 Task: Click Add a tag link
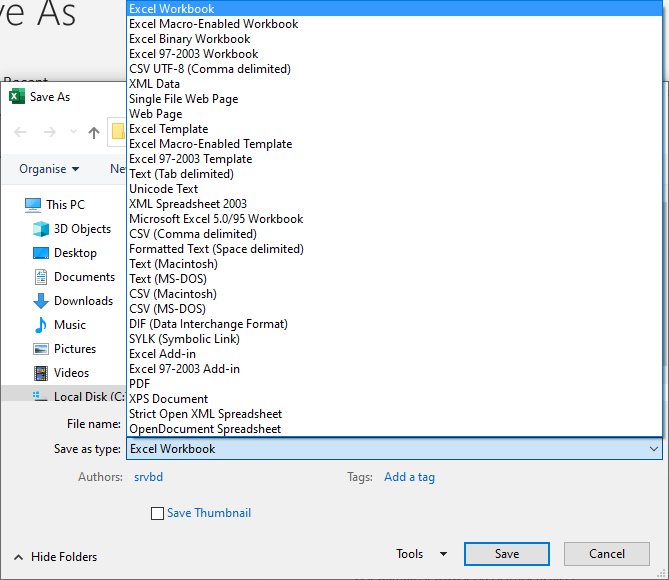[409, 477]
